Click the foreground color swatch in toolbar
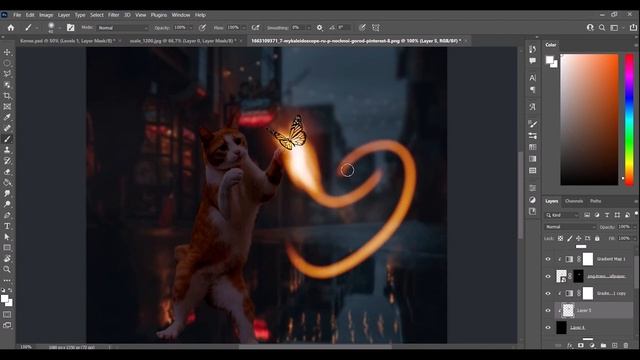 4,299
